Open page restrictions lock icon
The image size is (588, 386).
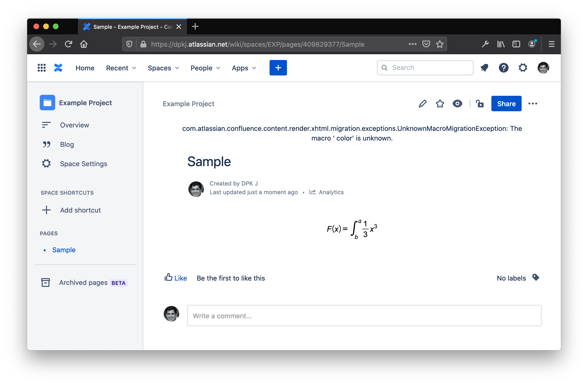pos(480,104)
